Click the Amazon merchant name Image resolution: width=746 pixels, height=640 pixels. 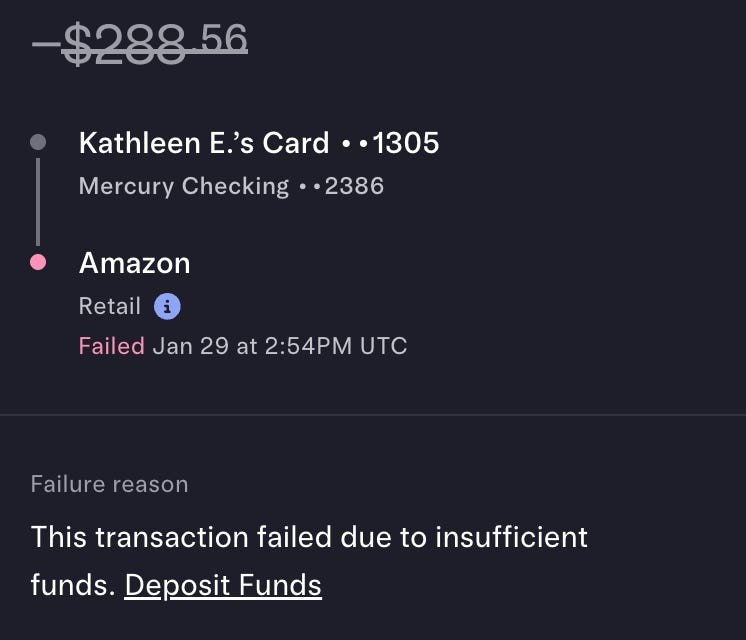click(134, 263)
